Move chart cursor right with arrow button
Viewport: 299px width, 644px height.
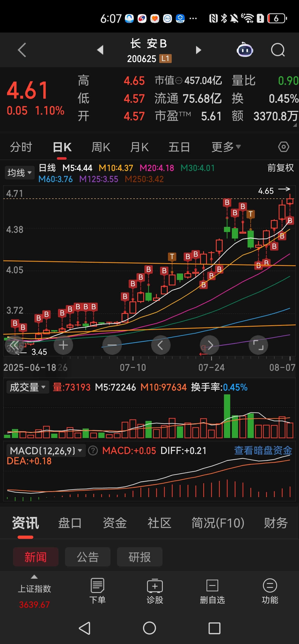(210, 345)
